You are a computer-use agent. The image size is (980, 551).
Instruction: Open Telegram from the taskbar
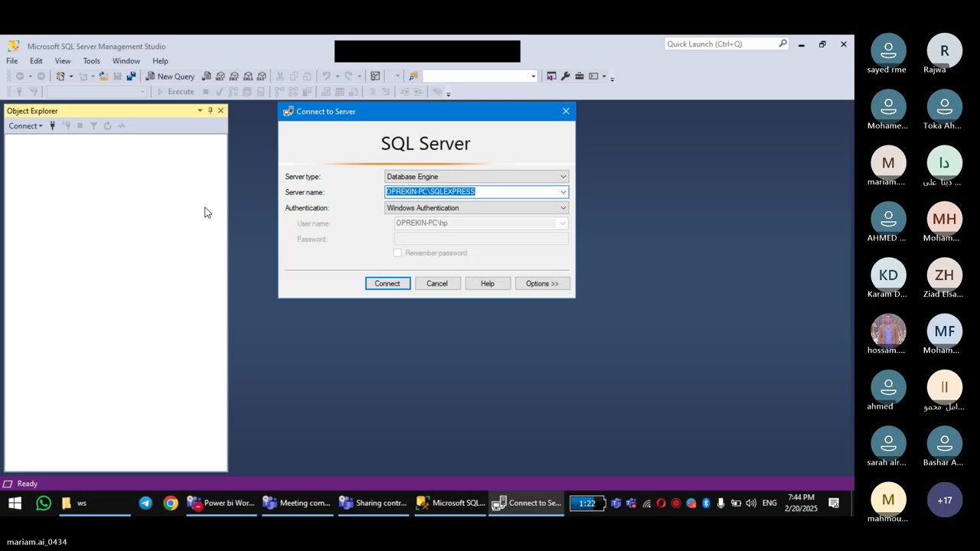145,503
